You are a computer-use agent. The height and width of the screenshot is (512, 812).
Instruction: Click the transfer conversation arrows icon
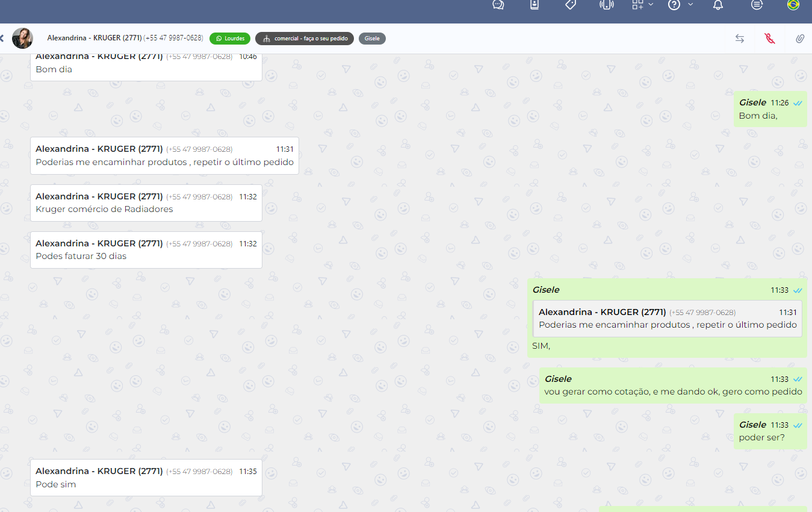(x=740, y=39)
